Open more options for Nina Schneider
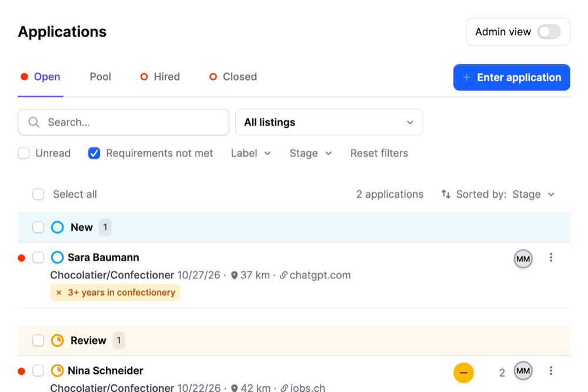This screenshot has width=588, height=392. (551, 371)
